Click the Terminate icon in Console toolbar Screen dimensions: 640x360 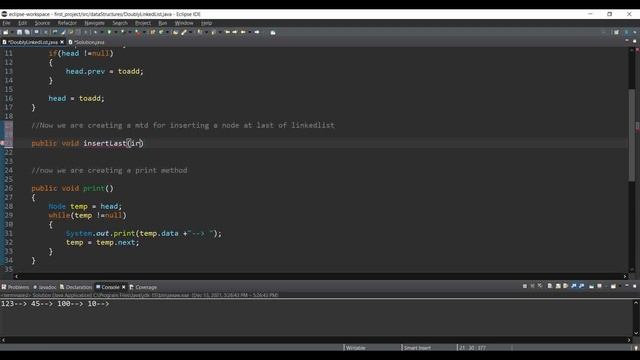[525, 286]
